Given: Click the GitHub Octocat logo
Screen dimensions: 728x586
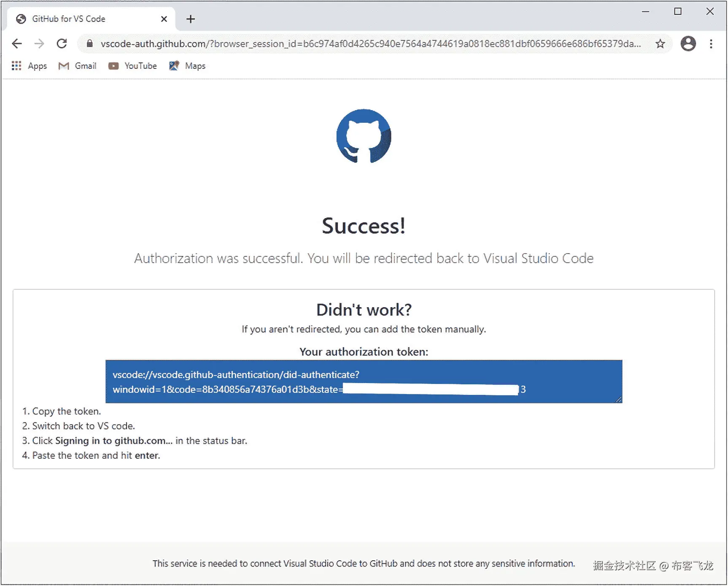Looking at the screenshot, I should (x=364, y=136).
